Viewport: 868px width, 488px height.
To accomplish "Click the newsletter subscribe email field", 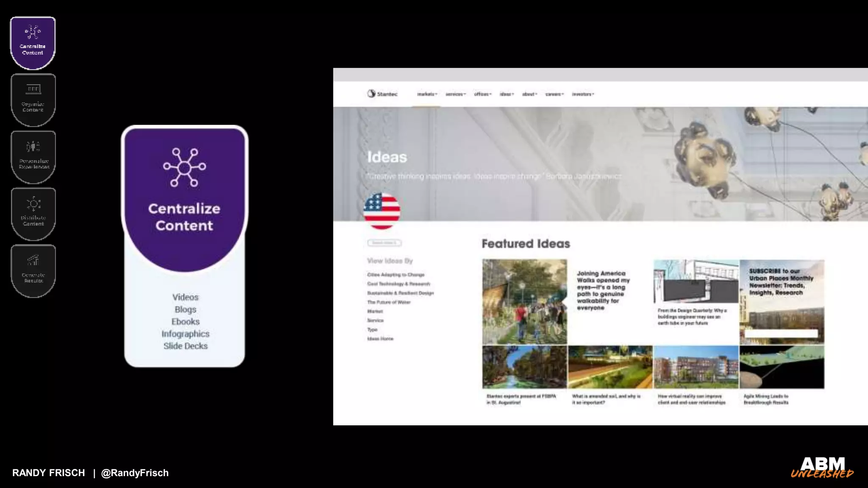I will point(781,334).
